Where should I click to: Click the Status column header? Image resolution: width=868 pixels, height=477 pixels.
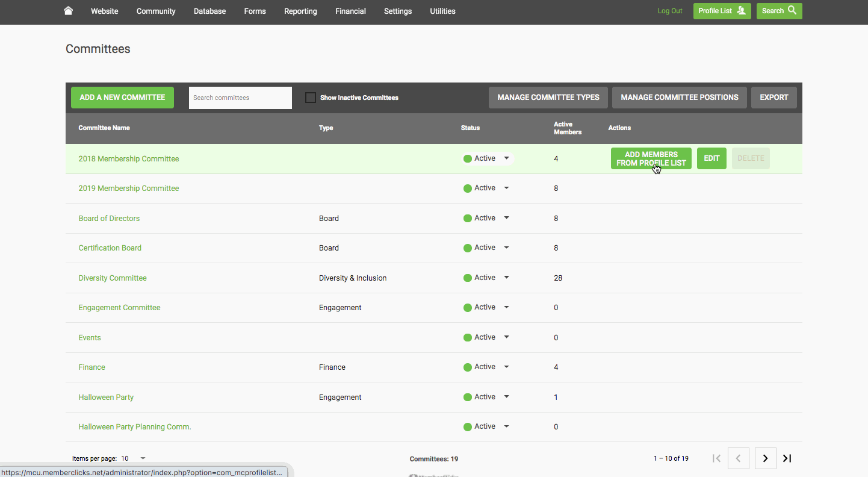pos(470,128)
